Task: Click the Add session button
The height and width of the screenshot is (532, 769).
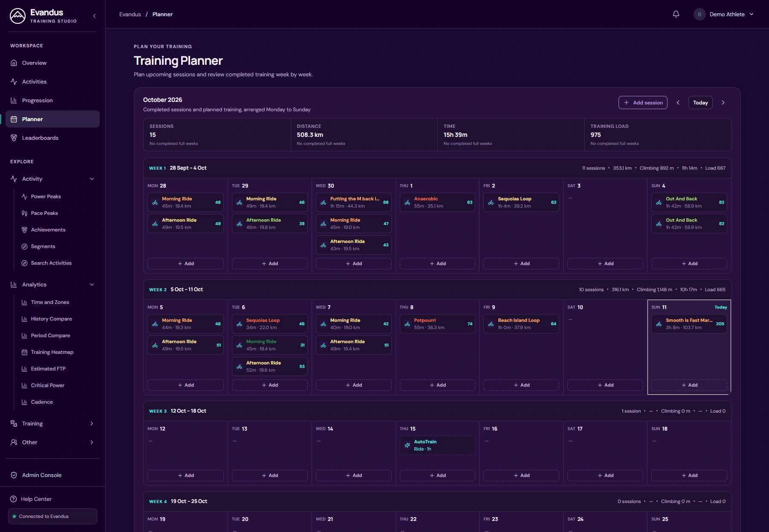Action: click(643, 102)
